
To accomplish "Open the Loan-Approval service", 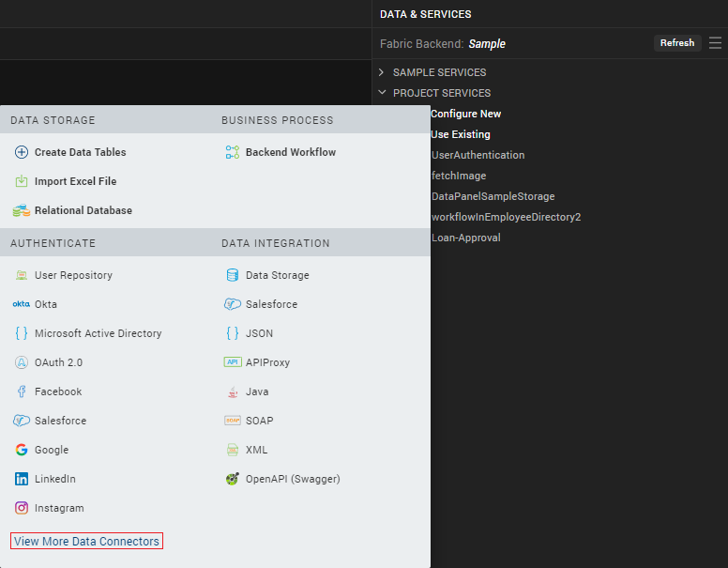I will [x=465, y=238].
